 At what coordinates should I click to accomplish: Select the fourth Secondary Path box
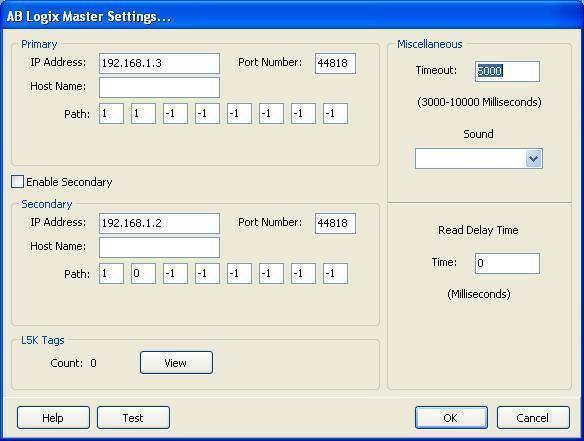(x=207, y=274)
